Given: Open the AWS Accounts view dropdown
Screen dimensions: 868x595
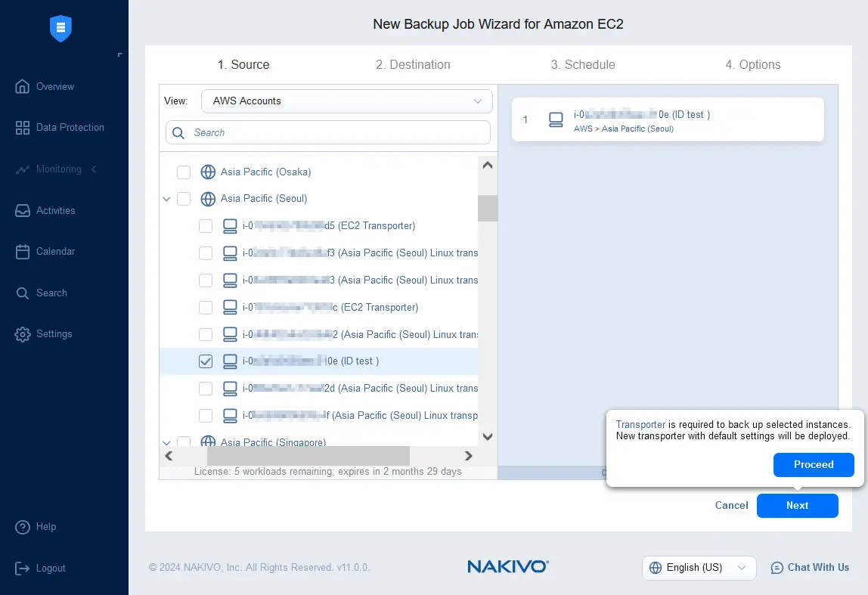Looking at the screenshot, I should 346,101.
